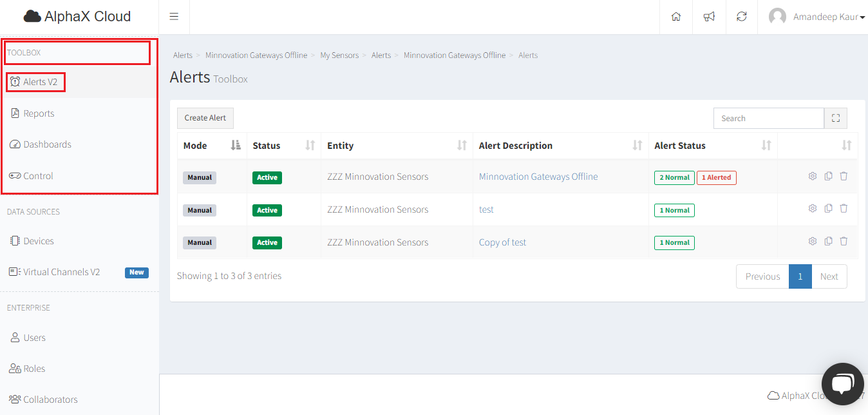Go to Next page of alerts
This screenshot has height=415, width=868.
click(829, 276)
